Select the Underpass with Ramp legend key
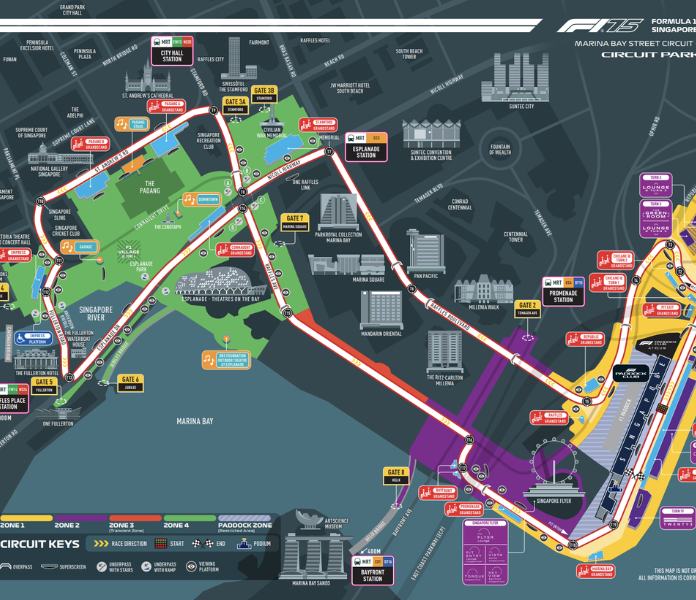Screen dimensions: 696x600 (159, 567)
